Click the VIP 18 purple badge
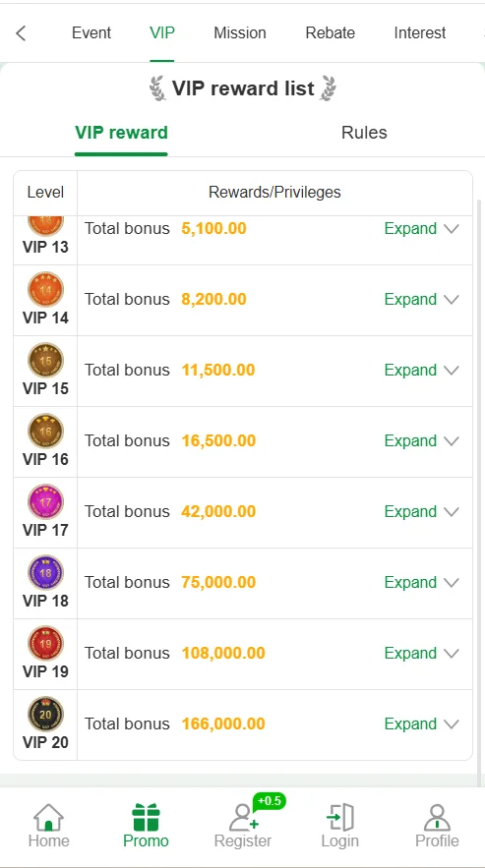Image resolution: width=485 pixels, height=868 pixels. 45,572
